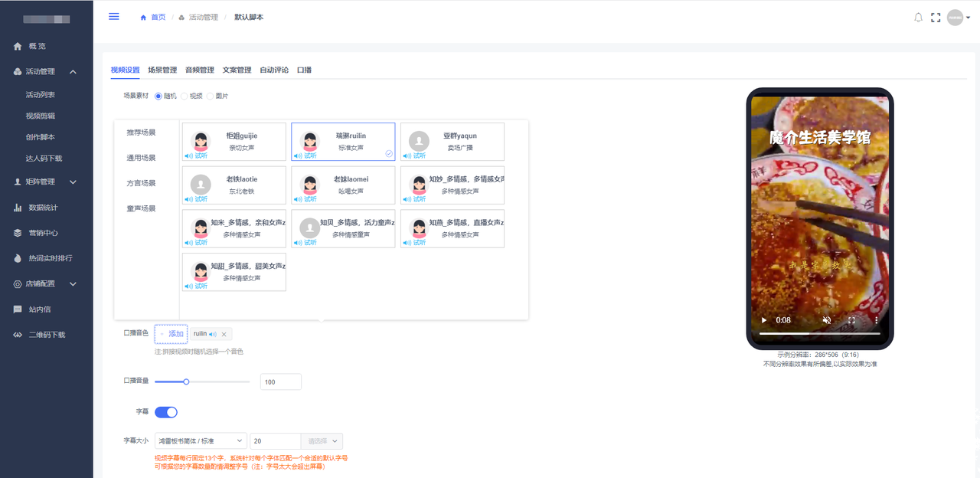Expand the 店铺配置 sidebar menu
This screenshot has height=478, width=980.
47,283
